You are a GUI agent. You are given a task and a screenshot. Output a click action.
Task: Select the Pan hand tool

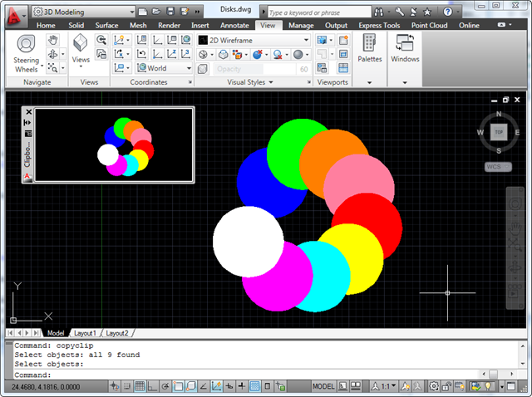click(54, 39)
